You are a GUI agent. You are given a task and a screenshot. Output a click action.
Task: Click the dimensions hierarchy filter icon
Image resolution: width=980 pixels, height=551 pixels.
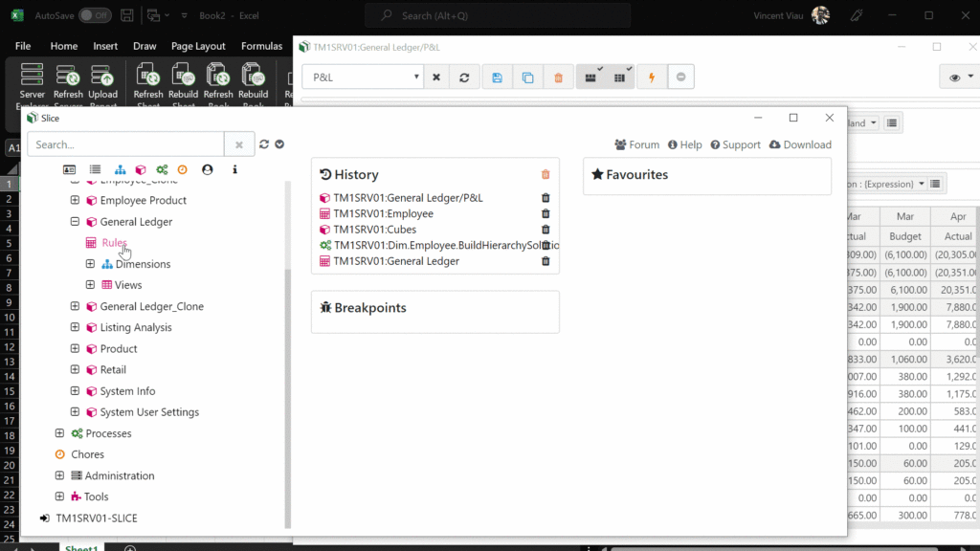(x=121, y=169)
